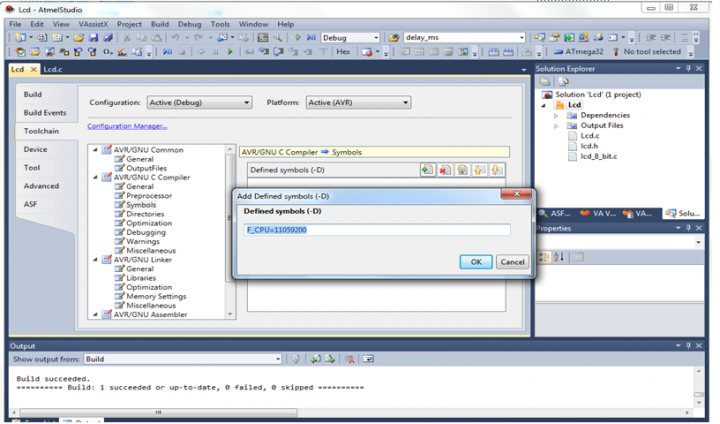Click the Open File folder icon in toolbar
This screenshot has width=720, height=424.
[x=79, y=38]
